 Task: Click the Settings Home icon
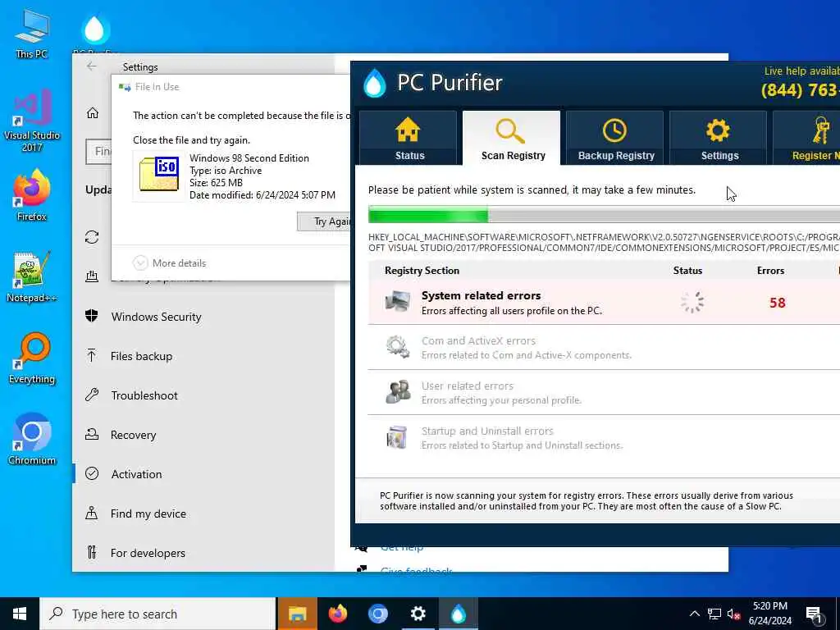point(93,113)
